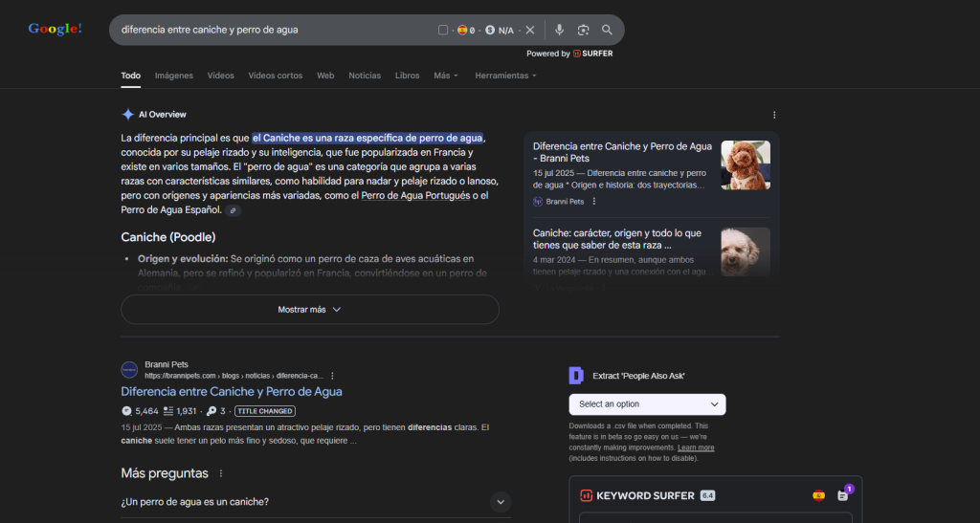Go to the Web tab

click(325, 76)
